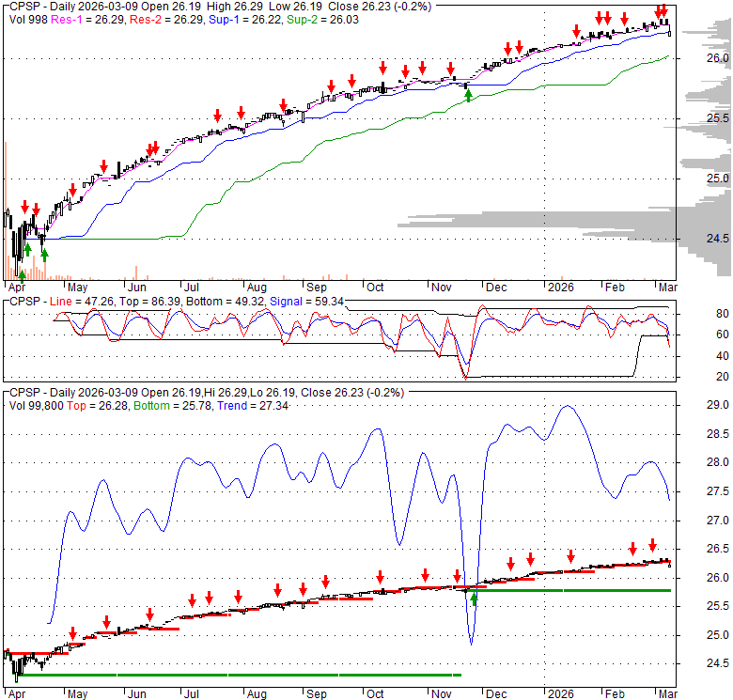Click the Vol 99,800 label in bottom chart
The width and height of the screenshot is (733, 700).
37,404
